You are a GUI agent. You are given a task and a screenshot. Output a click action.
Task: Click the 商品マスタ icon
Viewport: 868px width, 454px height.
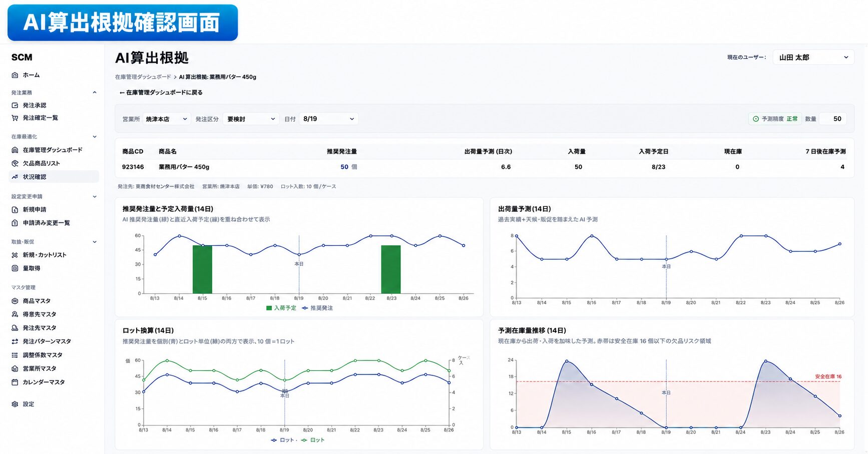pos(15,301)
